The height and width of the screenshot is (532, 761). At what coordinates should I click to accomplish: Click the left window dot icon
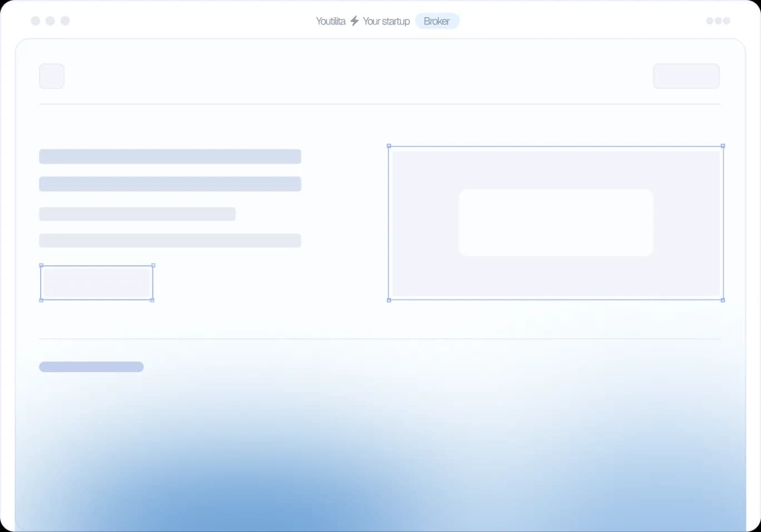click(x=35, y=21)
